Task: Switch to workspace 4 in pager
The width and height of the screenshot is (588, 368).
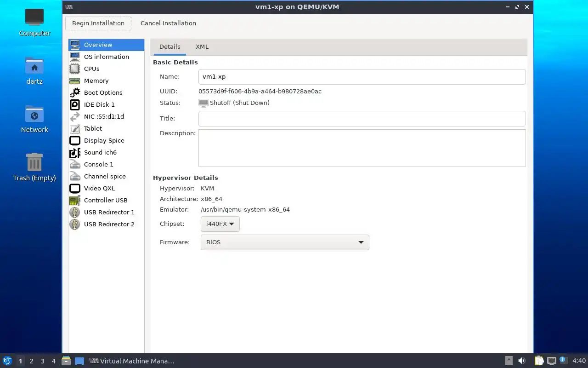Action: point(54,361)
